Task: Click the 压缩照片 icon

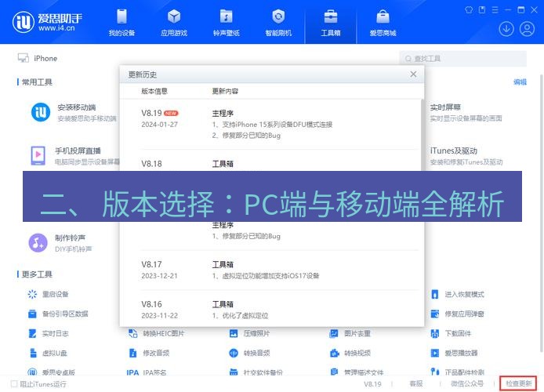Action: [x=234, y=333]
